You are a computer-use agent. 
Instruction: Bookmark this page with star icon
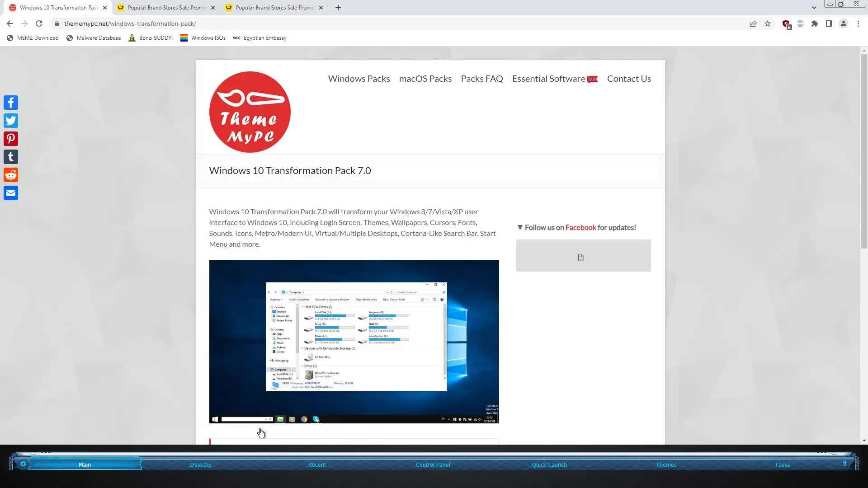(768, 23)
